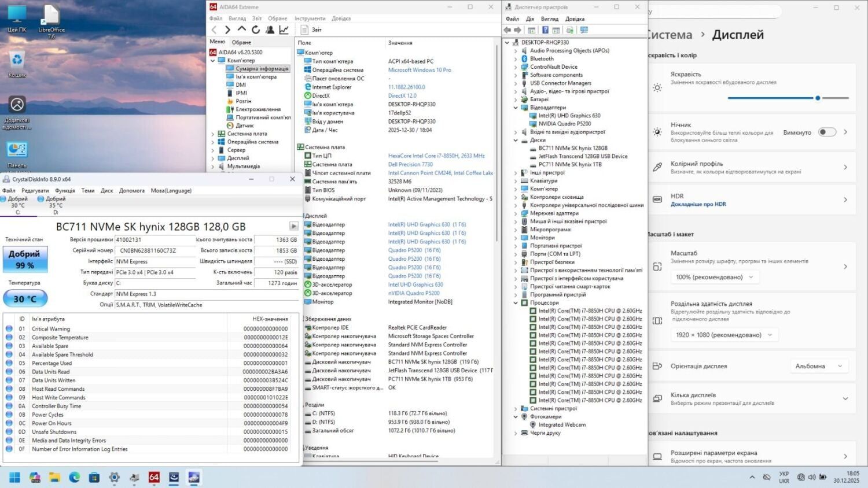Open Microsoft Edge from the taskbar
The image size is (868, 488).
point(75,477)
